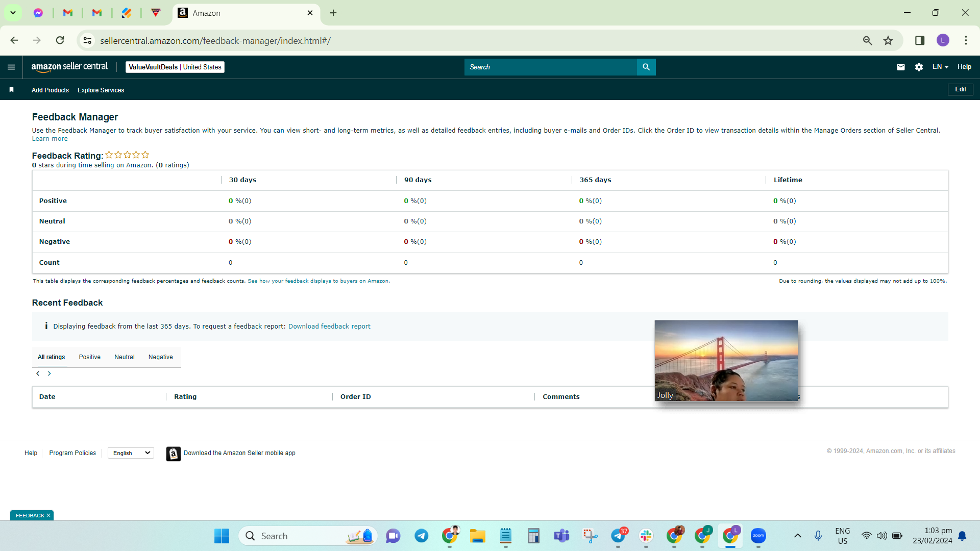Open Windows Start menu

[x=222, y=536]
